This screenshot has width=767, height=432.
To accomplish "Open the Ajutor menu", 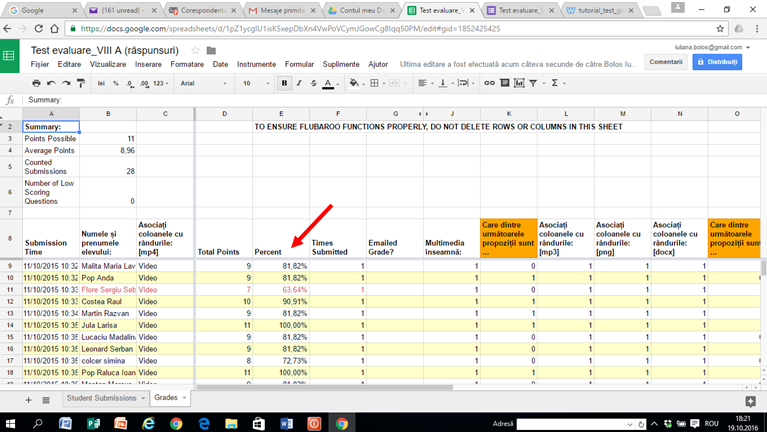I will 378,64.
